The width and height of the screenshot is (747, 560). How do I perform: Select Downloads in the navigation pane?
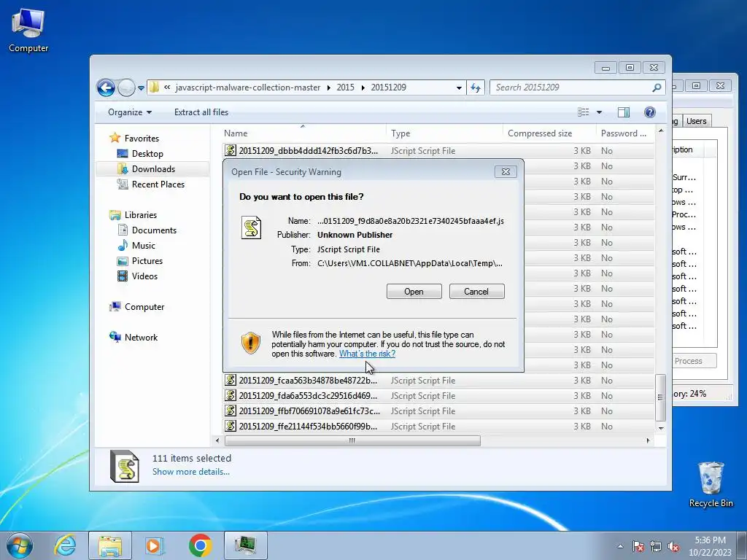click(x=153, y=169)
